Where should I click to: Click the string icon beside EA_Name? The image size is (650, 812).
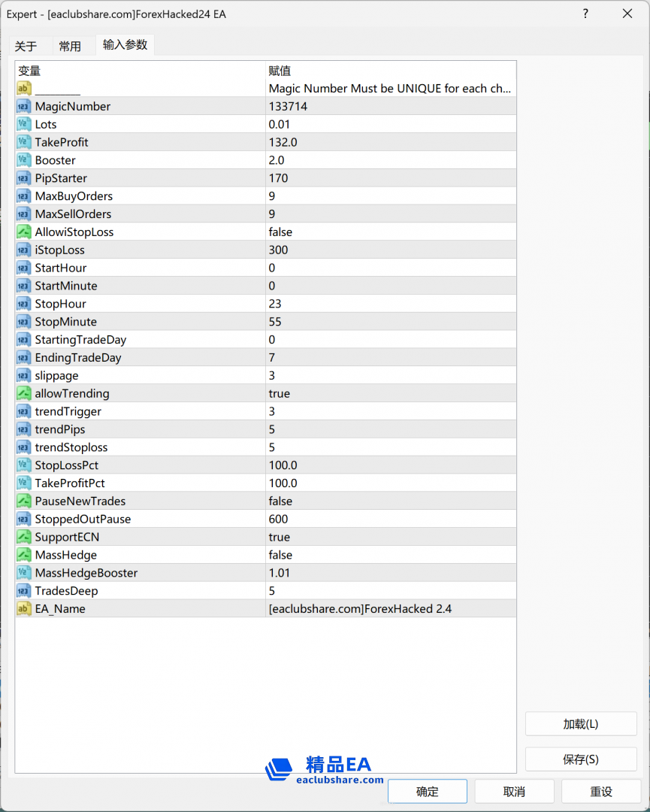click(x=24, y=608)
